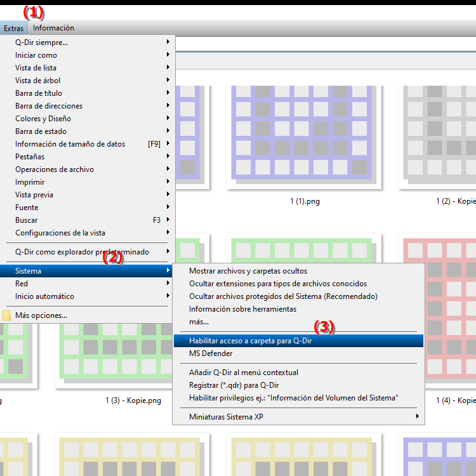476x476 pixels.
Task: Click arrow next to Buscar entry
Action: pos(168,220)
